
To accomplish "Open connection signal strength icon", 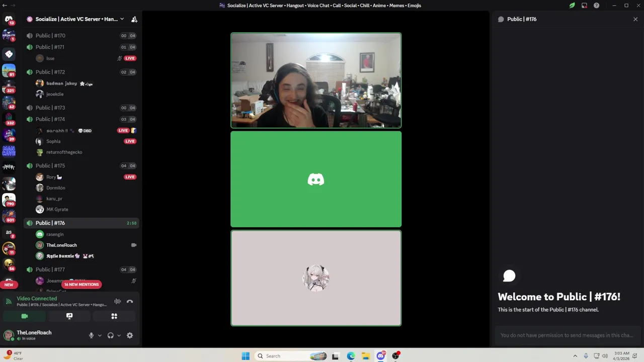I will coord(9,301).
